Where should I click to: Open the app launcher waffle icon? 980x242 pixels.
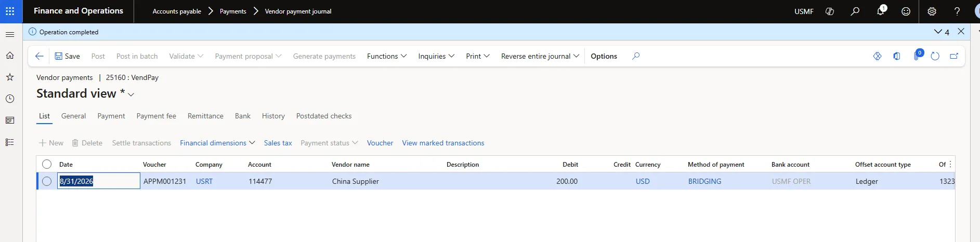(10, 11)
